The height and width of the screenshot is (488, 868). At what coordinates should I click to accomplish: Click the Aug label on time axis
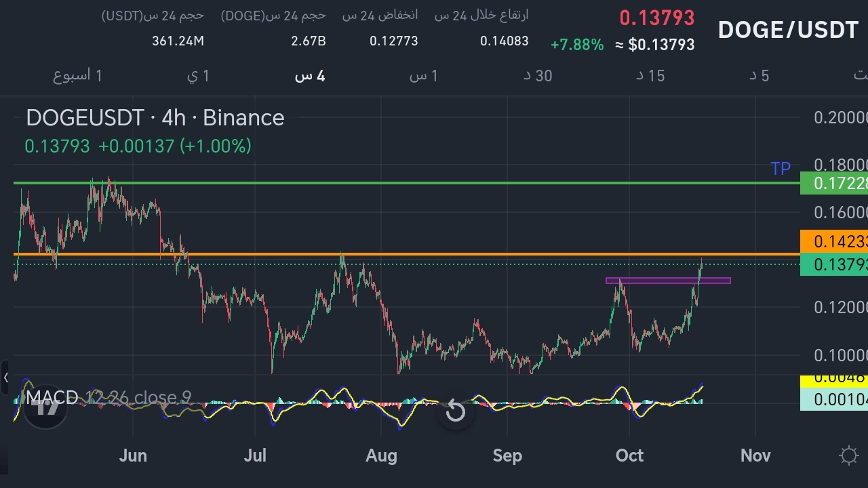coord(381,455)
